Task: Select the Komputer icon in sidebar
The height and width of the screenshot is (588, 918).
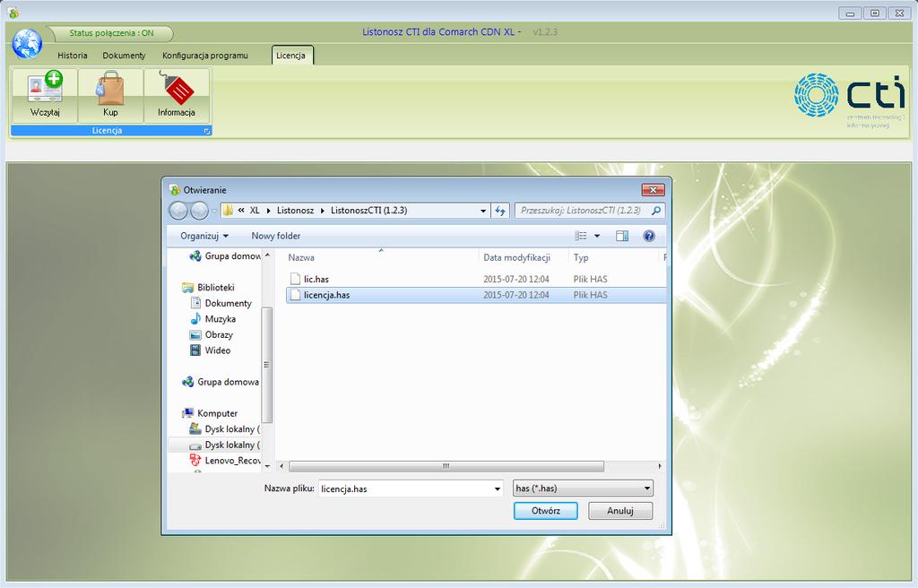Action: [x=188, y=413]
